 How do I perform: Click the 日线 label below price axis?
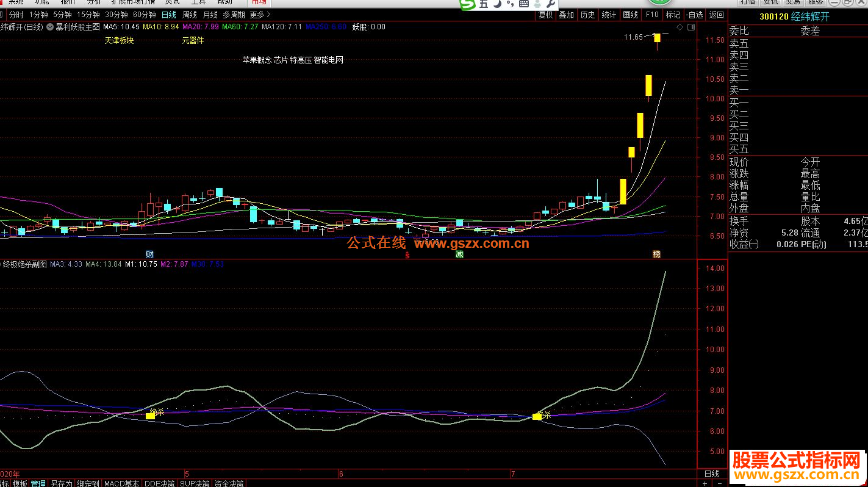point(712,474)
